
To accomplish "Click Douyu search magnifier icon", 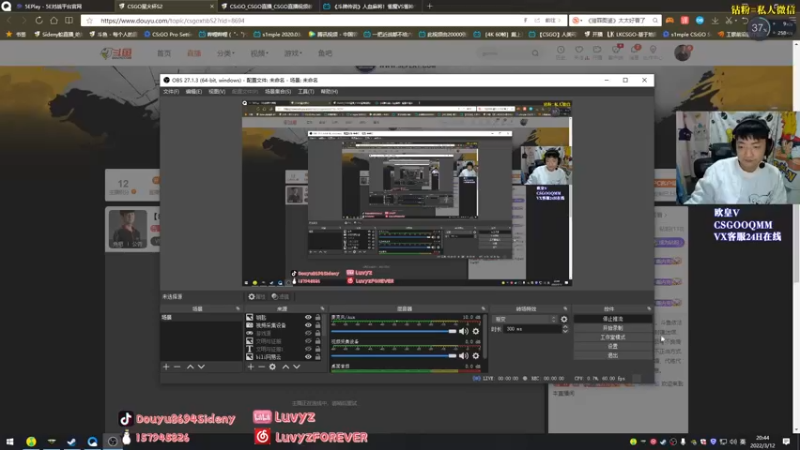I will [535, 53].
